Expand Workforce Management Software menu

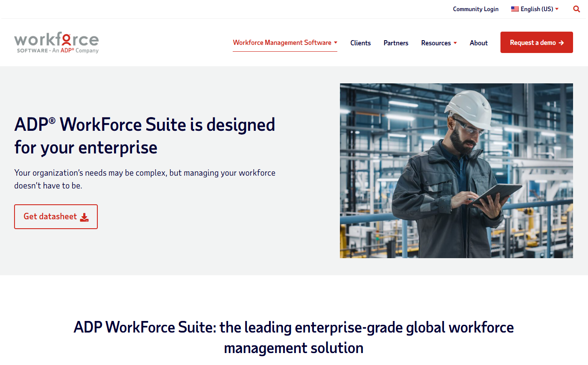coord(285,43)
